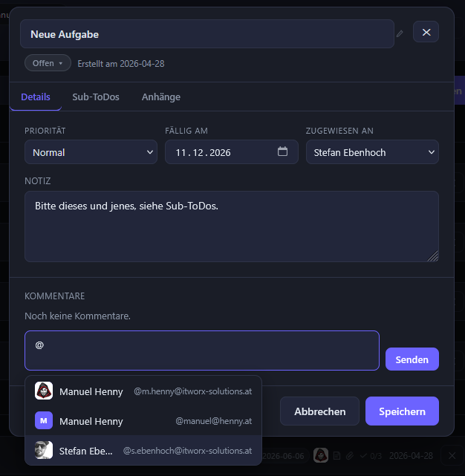Screen dimensions: 465x476
Task: Click into the Notiz text area
Action: coord(231,226)
